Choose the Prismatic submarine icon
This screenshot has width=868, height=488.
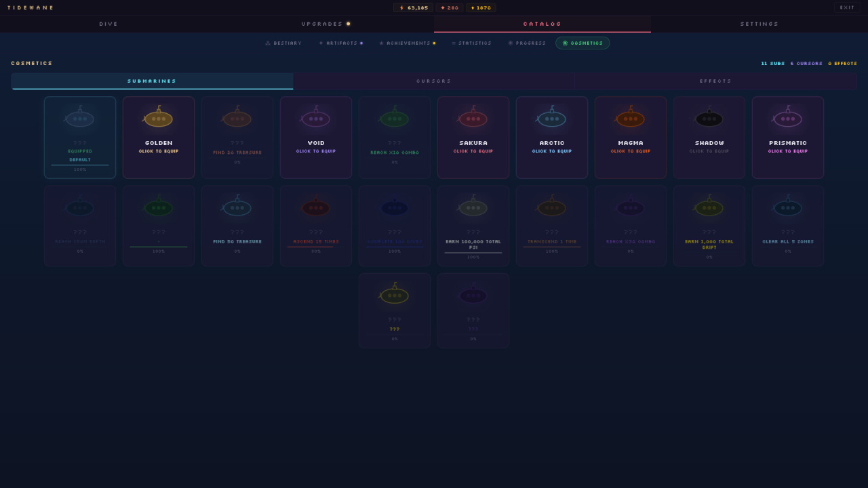tap(787, 119)
